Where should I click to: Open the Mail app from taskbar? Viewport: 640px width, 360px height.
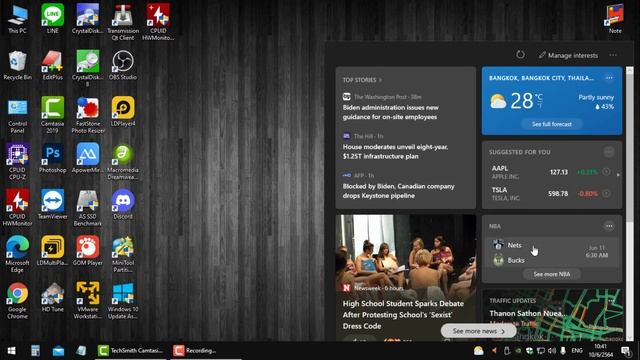point(58,351)
